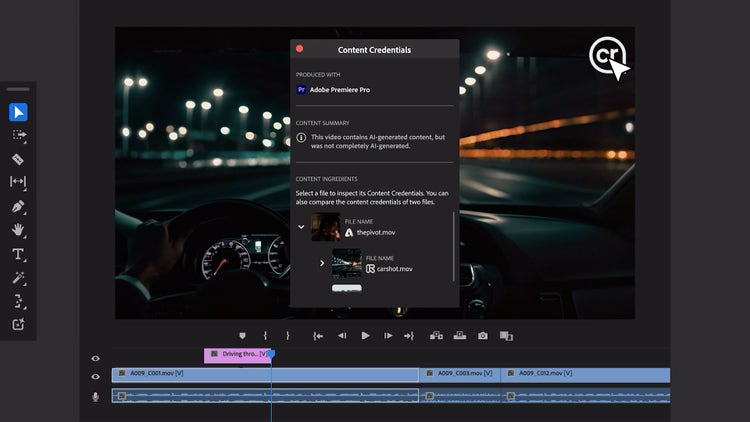Select the Selection arrow tool
Viewport: 750px width, 422px height.
tap(18, 112)
